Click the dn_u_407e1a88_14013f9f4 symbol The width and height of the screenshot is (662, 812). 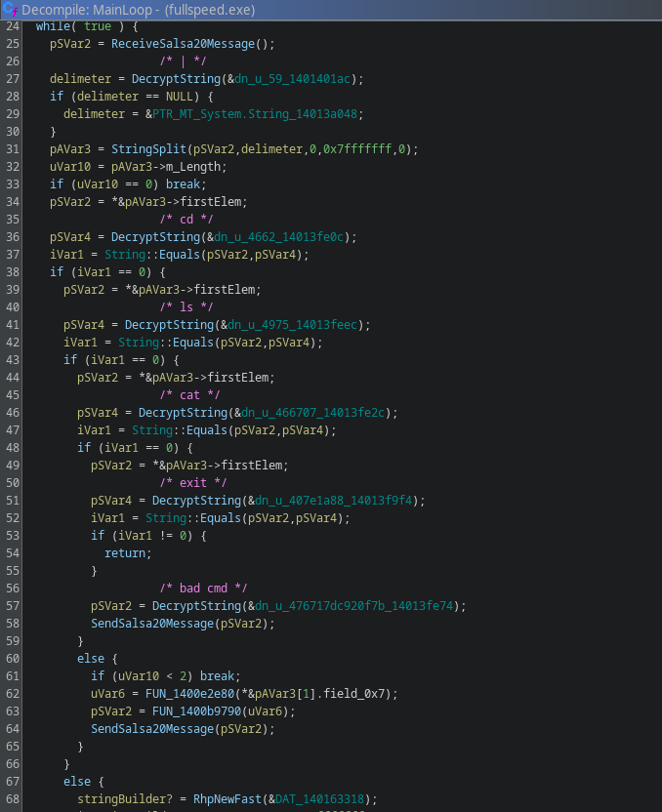334,501
